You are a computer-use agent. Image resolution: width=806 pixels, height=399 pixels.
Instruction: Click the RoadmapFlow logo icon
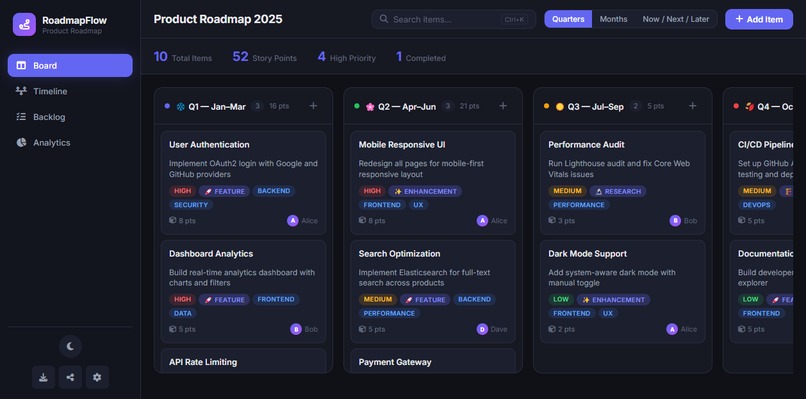[x=24, y=24]
